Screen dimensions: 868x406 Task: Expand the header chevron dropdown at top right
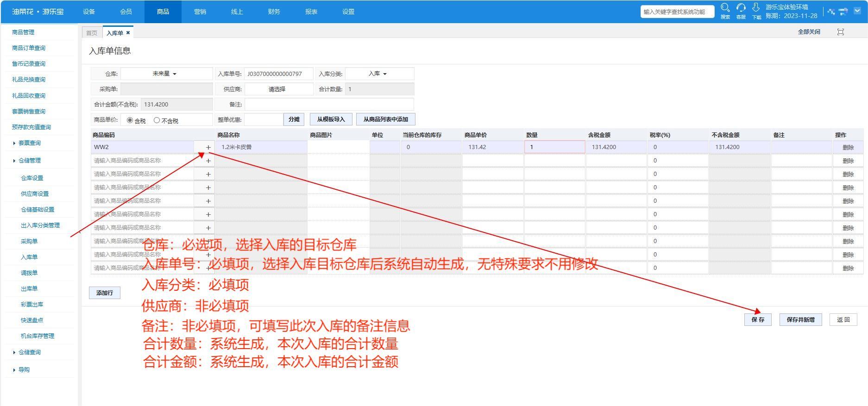click(x=857, y=11)
